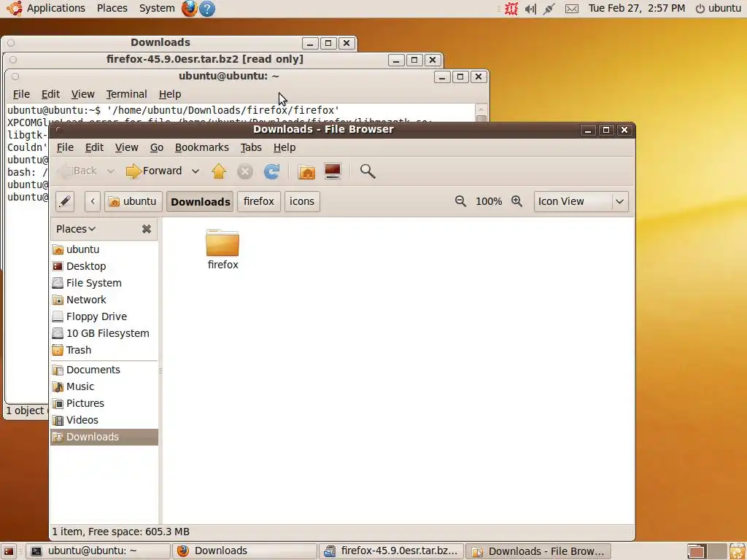This screenshot has width=747, height=560.
Task: Open the firefox folder icon
Action: tap(222, 242)
